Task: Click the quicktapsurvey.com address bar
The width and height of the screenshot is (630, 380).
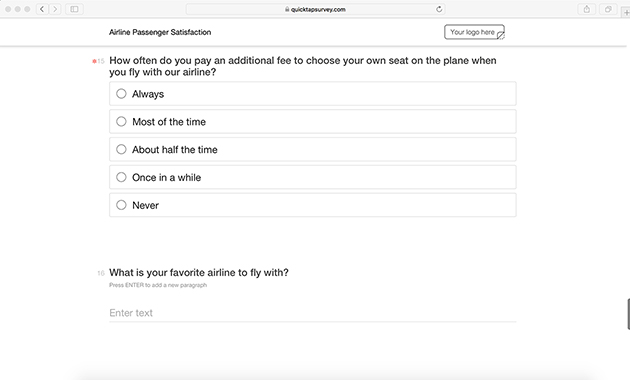Action: pos(315,9)
